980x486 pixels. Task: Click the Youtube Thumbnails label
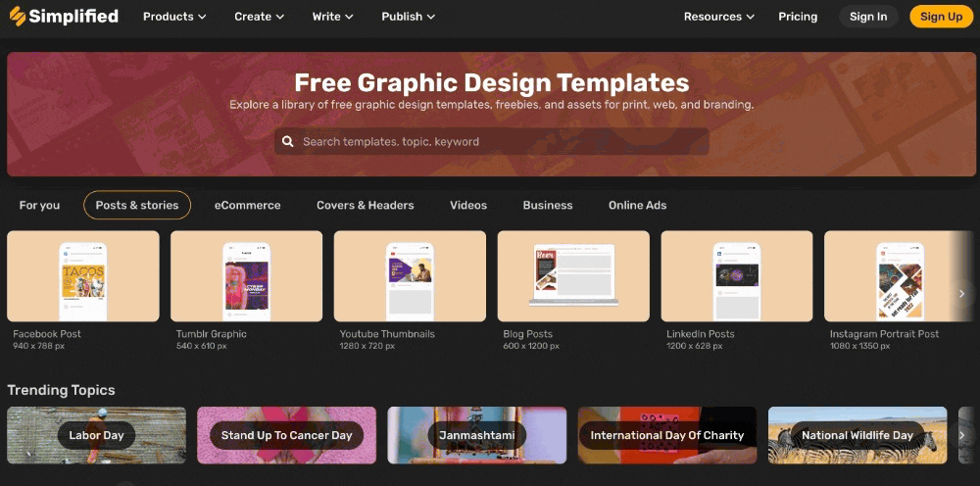click(387, 333)
